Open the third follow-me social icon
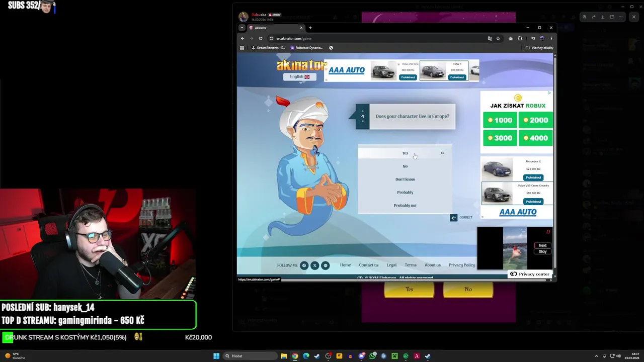This screenshot has height=362, width=644. coord(325,265)
